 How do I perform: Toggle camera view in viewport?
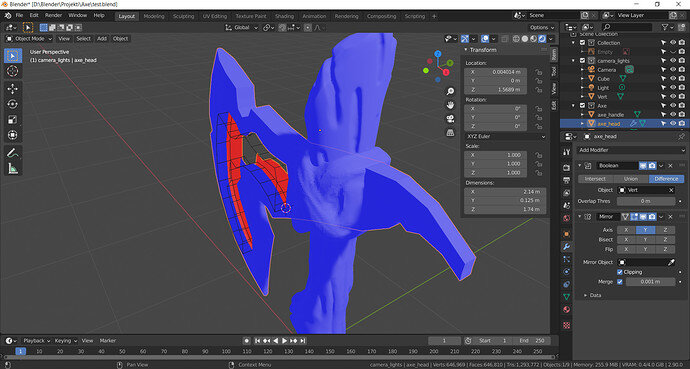pos(450,119)
